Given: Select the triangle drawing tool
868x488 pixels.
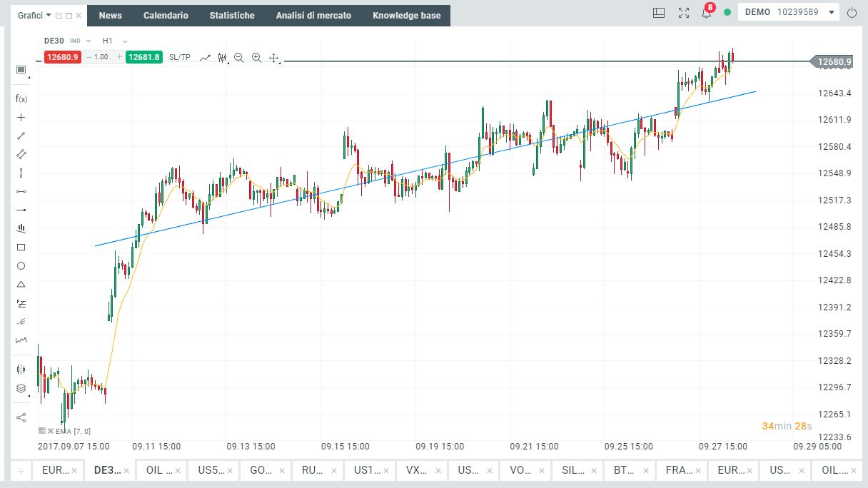Looking at the screenshot, I should tap(21, 284).
